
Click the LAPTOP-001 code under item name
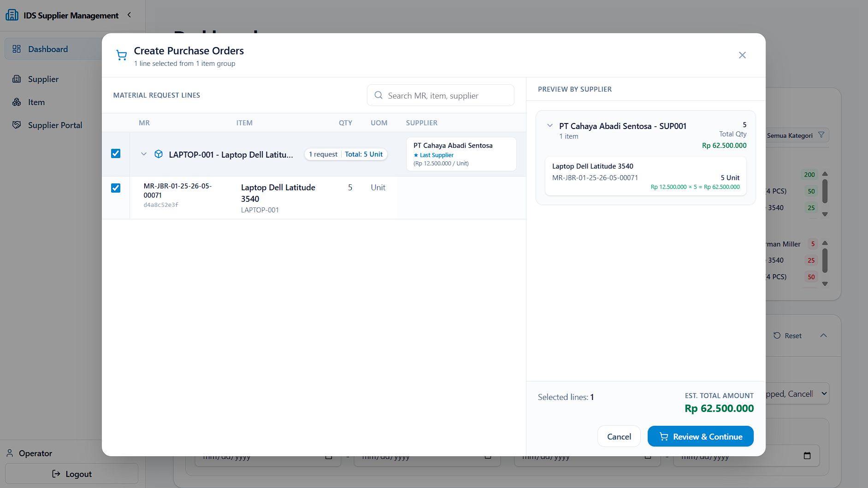tap(260, 210)
